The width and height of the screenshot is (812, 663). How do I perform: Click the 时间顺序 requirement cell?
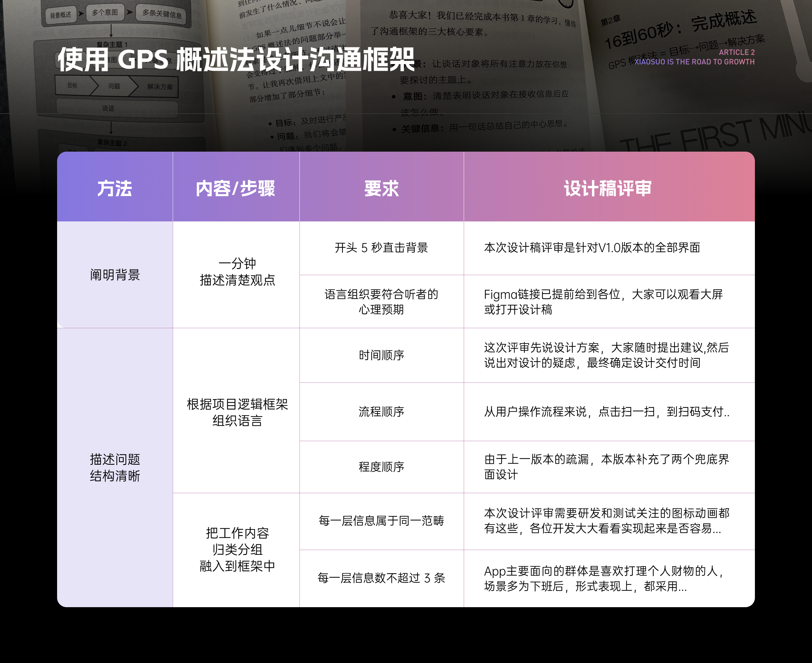pyautogui.click(x=381, y=355)
